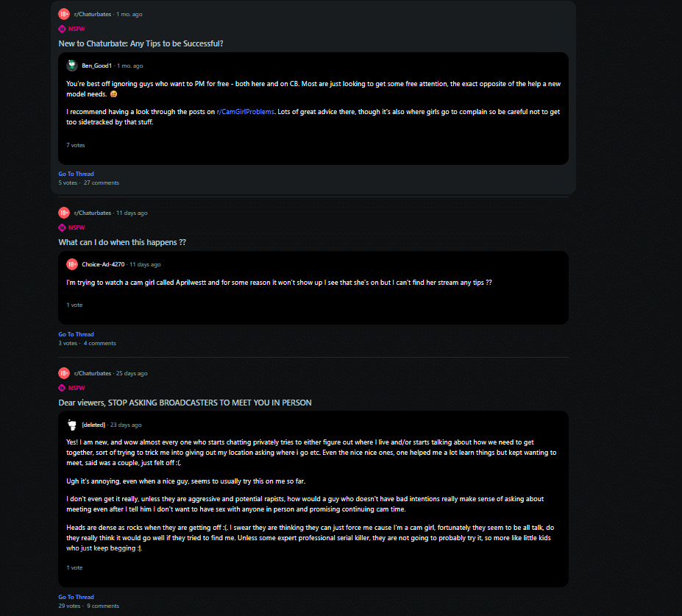
Task: Click the deleted user's avatar icon
Action: tap(72, 425)
